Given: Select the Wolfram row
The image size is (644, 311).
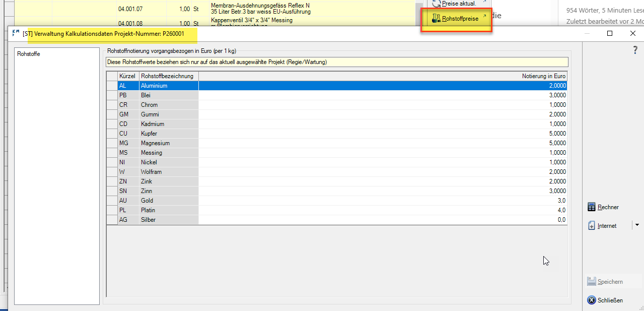Looking at the screenshot, I should 151,172.
